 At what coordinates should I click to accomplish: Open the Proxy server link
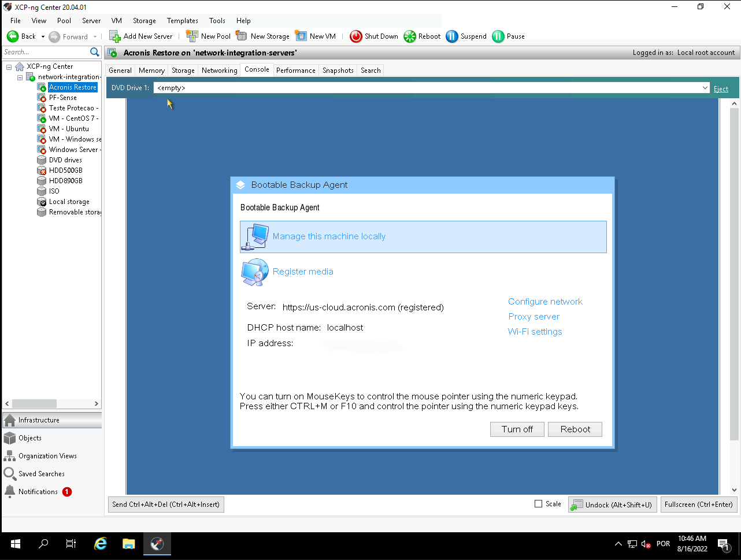tap(534, 317)
